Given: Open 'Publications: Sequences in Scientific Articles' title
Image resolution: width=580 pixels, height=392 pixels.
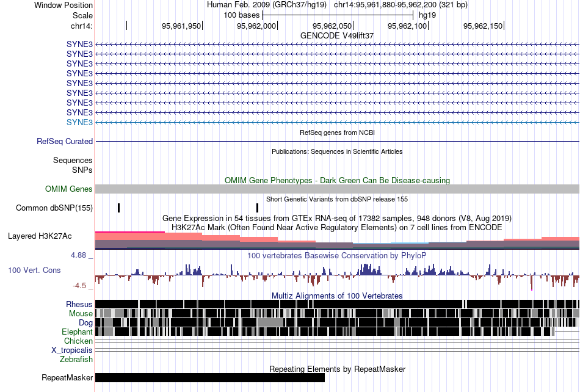Looking at the screenshot, I should [x=337, y=151].
